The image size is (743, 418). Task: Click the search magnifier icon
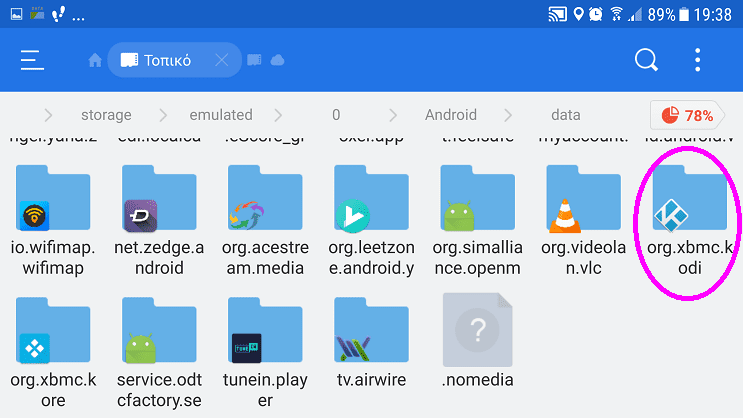click(646, 60)
